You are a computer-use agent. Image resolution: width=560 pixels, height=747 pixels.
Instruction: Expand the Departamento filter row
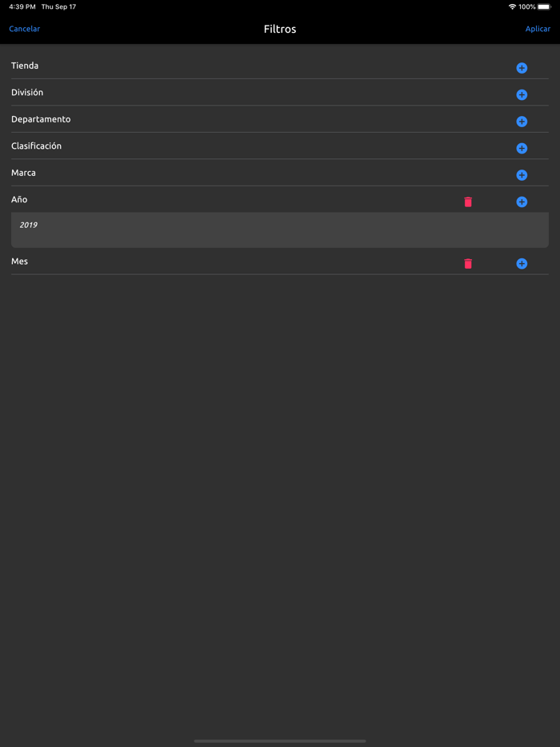tap(40, 118)
